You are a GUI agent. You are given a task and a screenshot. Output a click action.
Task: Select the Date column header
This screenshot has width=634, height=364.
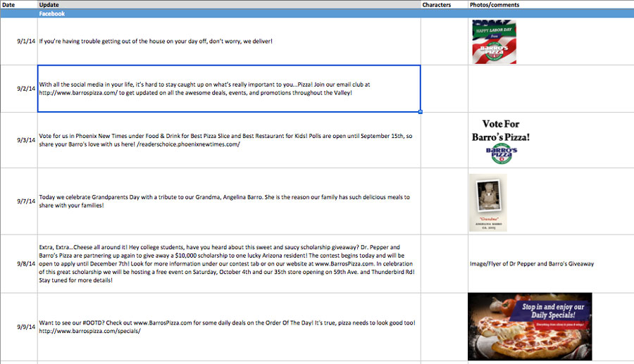point(18,5)
